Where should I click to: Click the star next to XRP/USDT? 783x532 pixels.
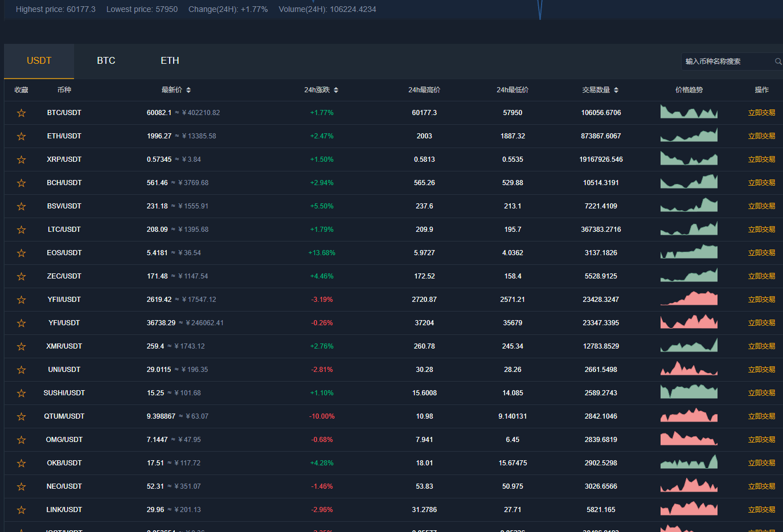click(21, 159)
